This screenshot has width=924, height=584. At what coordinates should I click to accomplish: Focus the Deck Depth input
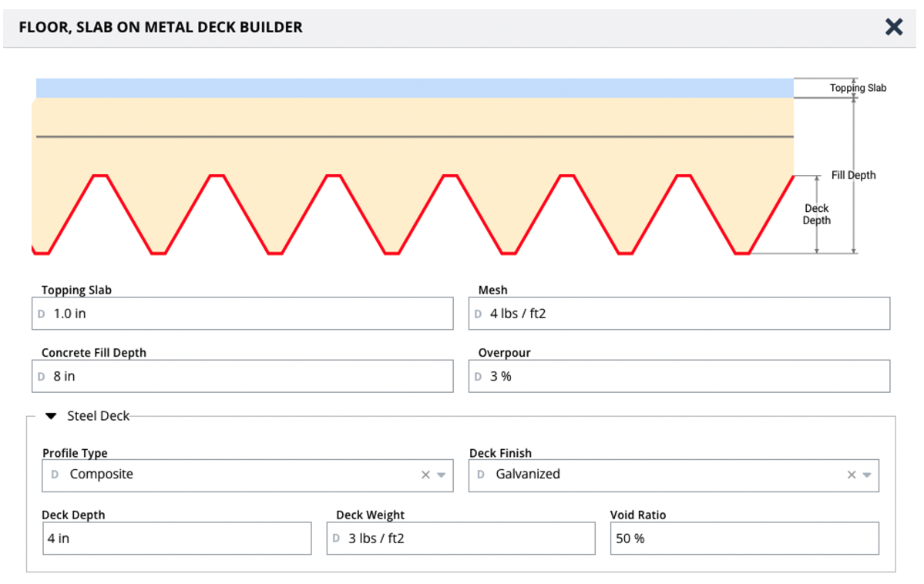pyautogui.click(x=177, y=539)
